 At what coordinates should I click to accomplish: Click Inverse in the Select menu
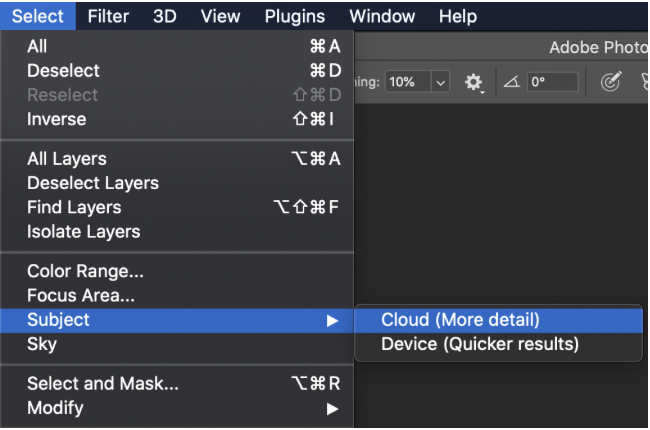click(x=57, y=119)
